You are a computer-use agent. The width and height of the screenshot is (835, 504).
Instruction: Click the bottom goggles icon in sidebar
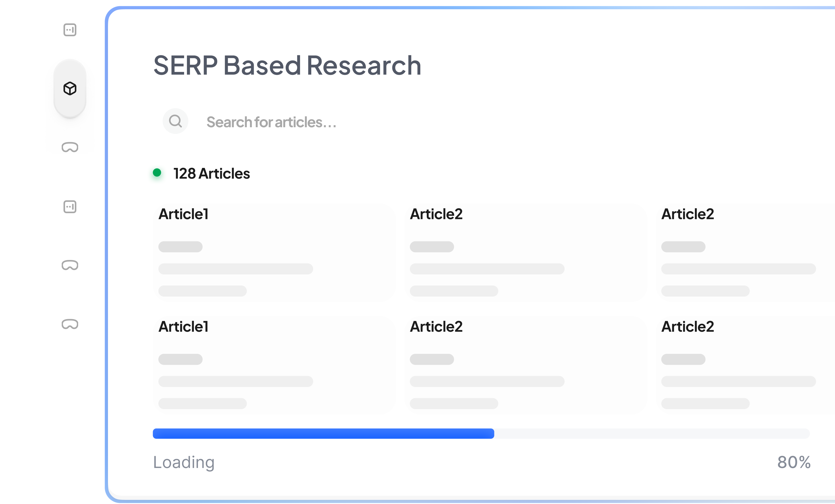[70, 324]
